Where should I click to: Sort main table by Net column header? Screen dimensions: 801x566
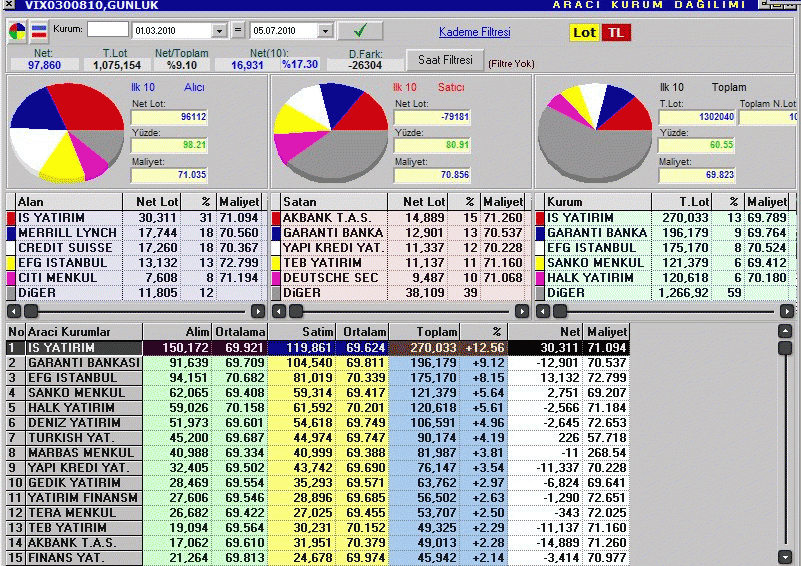(x=545, y=332)
